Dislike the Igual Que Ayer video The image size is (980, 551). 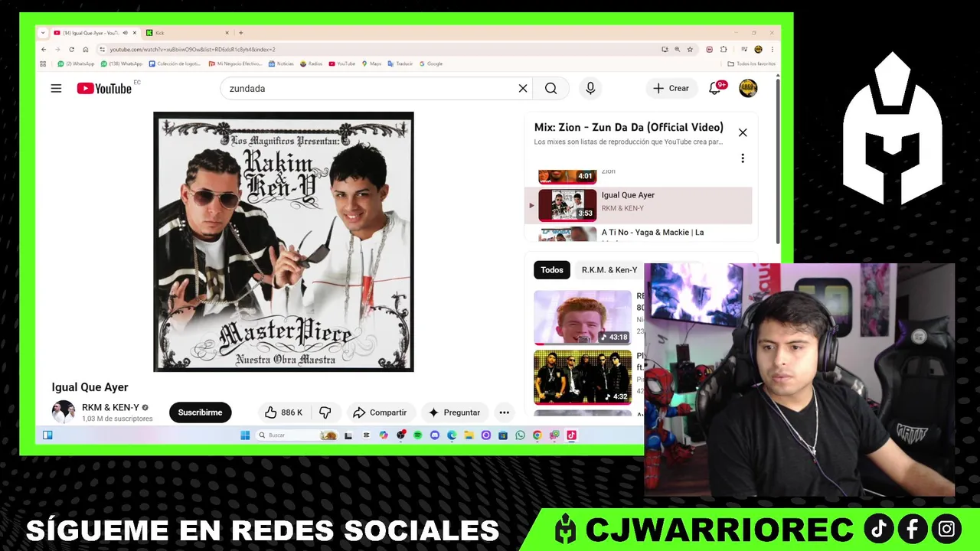pyautogui.click(x=325, y=412)
